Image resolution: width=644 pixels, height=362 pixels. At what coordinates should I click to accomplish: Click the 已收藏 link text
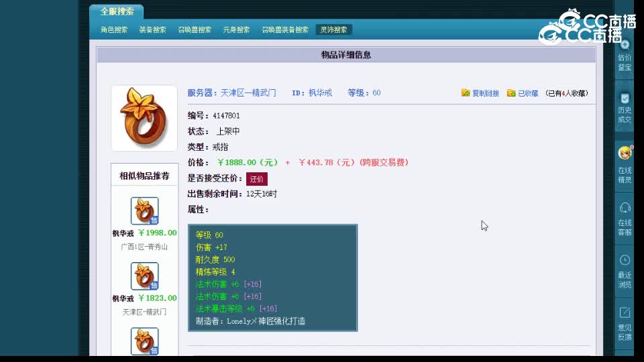pyautogui.click(x=528, y=93)
